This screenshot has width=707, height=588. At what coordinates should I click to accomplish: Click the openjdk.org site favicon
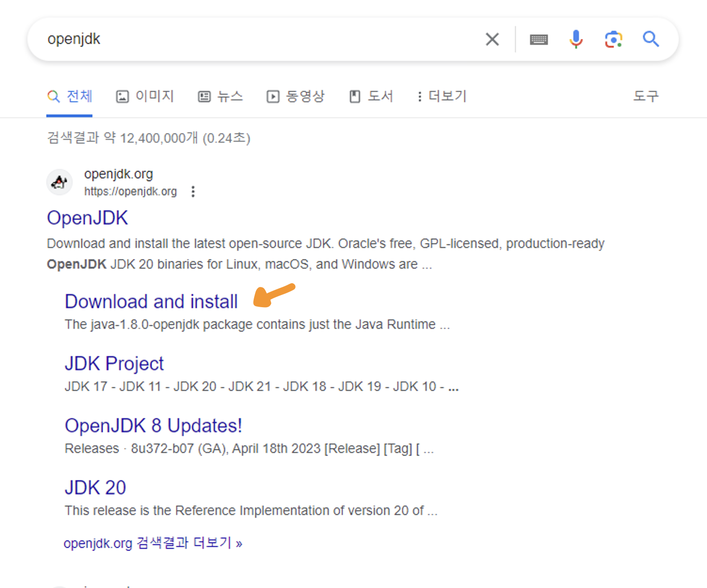click(59, 182)
